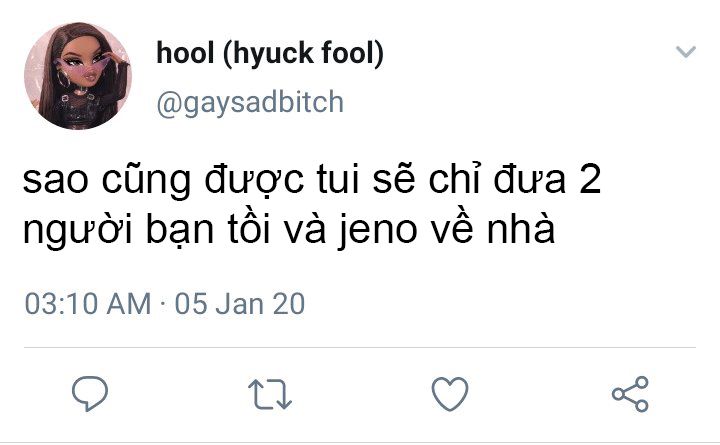
Task: Select the 05 Jan 20 date text
Action: 240,304
